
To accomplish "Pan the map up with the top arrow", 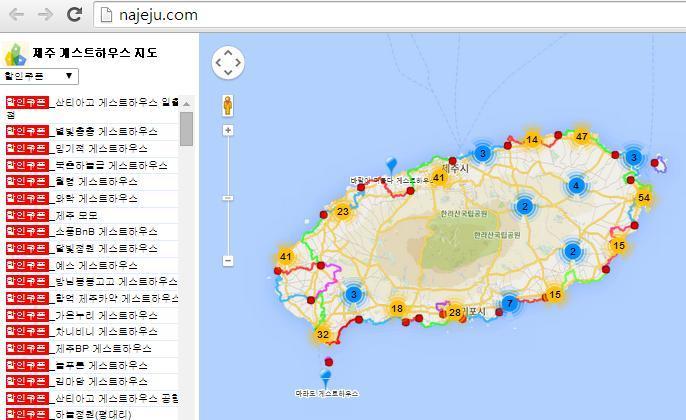I will [228, 53].
